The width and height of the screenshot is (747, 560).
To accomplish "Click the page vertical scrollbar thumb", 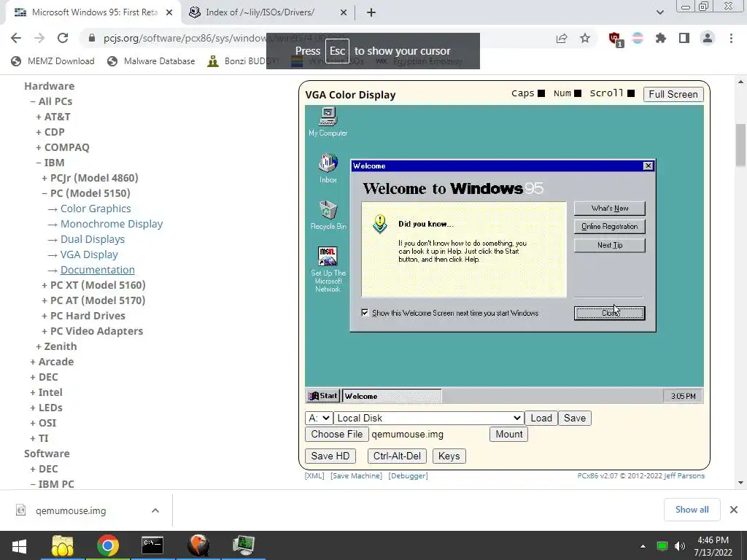I will 740,145.
